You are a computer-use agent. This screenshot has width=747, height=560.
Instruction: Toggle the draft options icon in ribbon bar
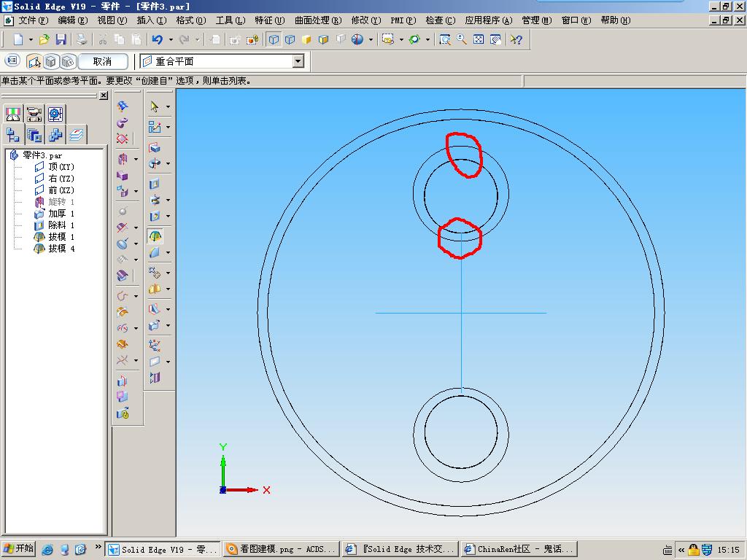coord(12,61)
